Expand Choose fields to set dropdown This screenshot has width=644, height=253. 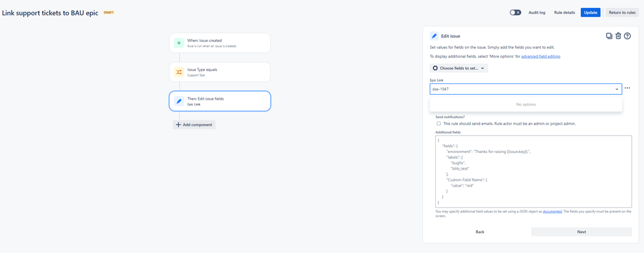tap(459, 68)
